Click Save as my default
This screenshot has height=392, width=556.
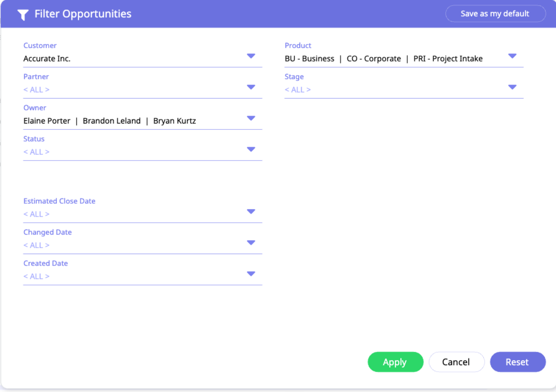click(495, 14)
